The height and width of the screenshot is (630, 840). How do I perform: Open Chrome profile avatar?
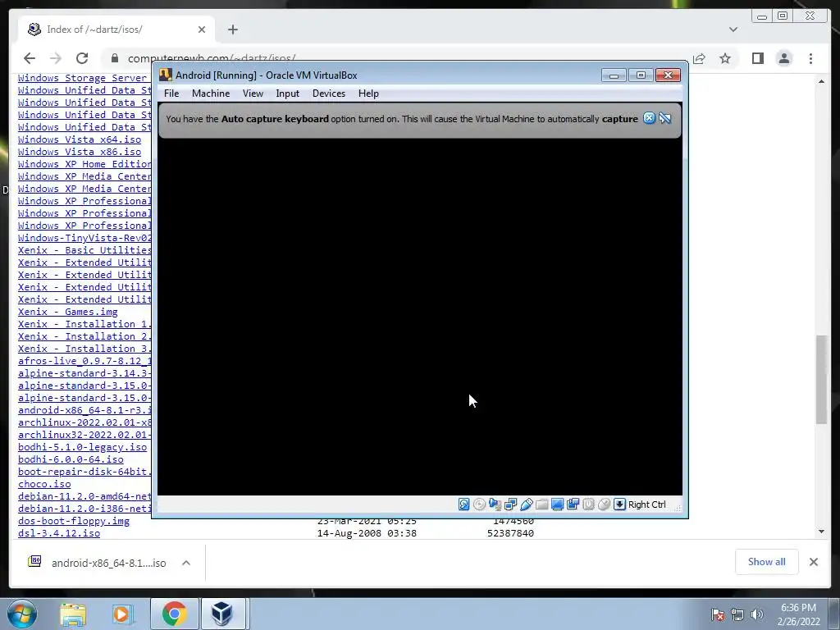pyautogui.click(x=783, y=58)
